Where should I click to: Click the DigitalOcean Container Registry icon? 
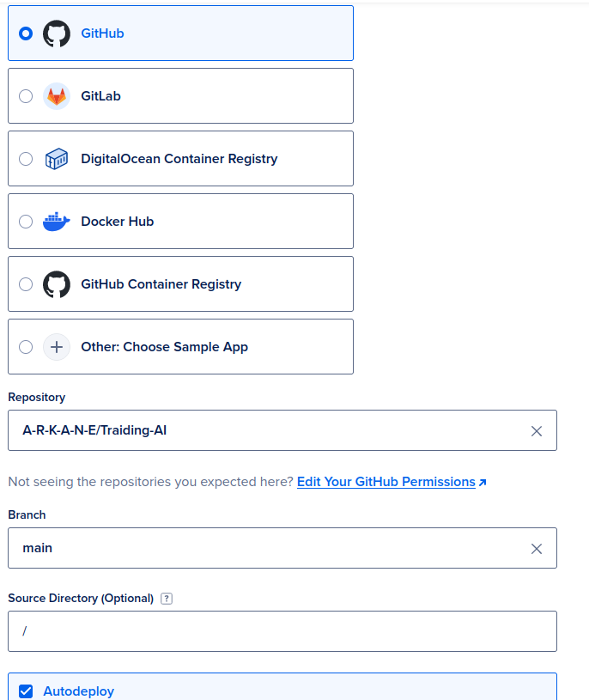coord(57,159)
